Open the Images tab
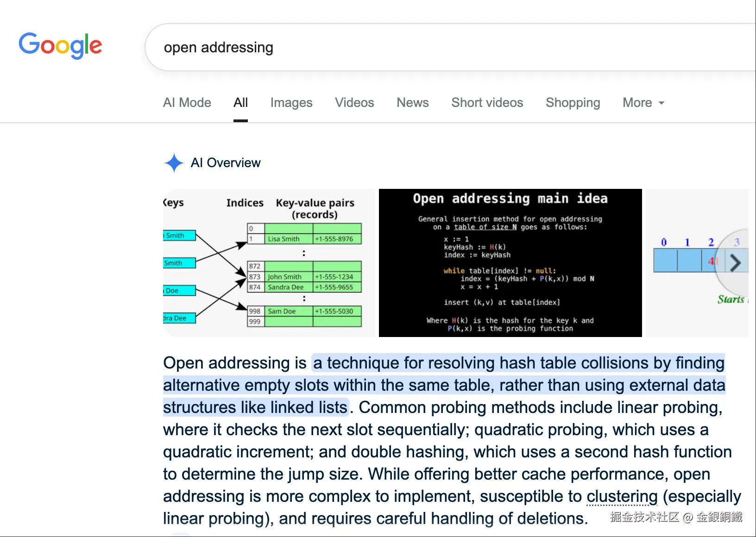The image size is (756, 537). pos(291,103)
